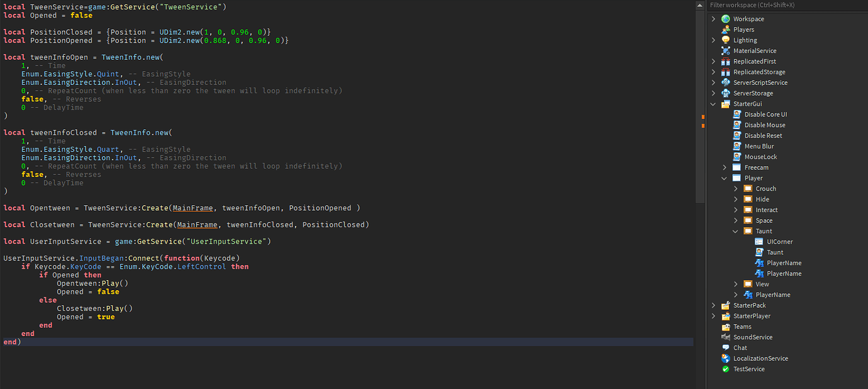Select the ServerScriptService icon
Viewport: 868px width, 389px height.
tap(725, 82)
